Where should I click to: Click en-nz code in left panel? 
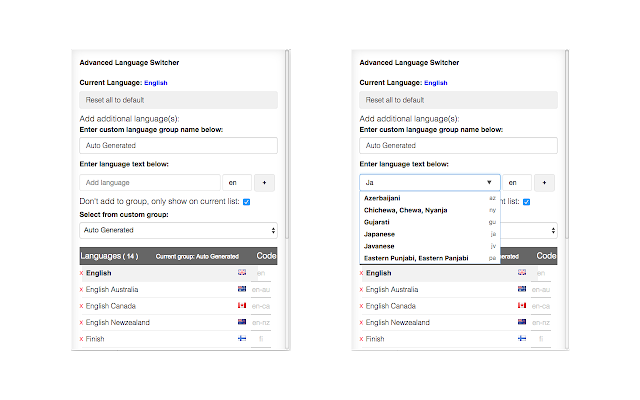[261, 322]
